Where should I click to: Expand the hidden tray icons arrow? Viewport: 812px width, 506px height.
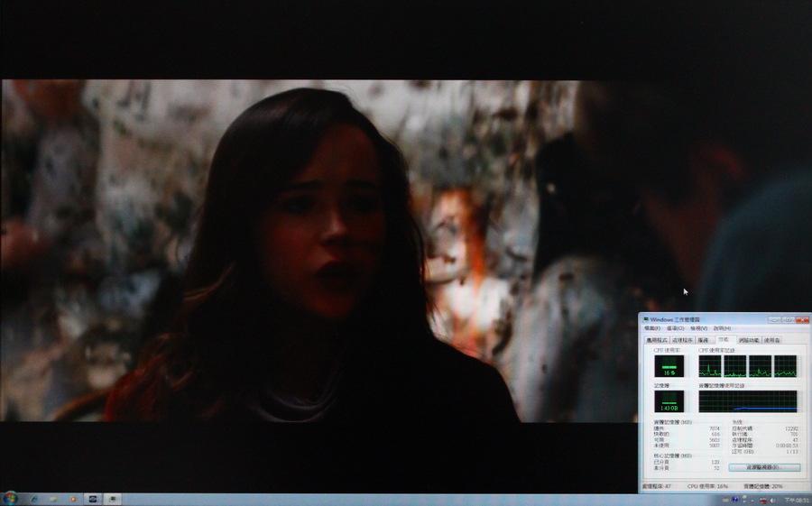(x=752, y=501)
